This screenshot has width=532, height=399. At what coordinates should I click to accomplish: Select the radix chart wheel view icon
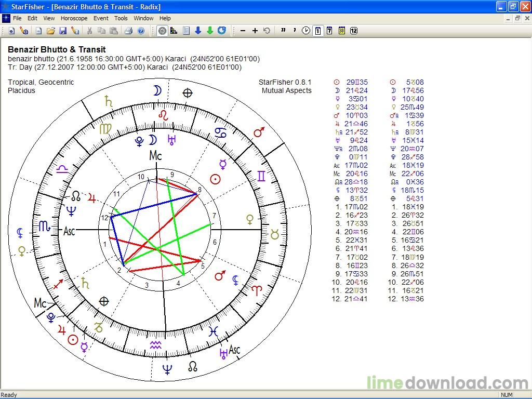[163, 31]
